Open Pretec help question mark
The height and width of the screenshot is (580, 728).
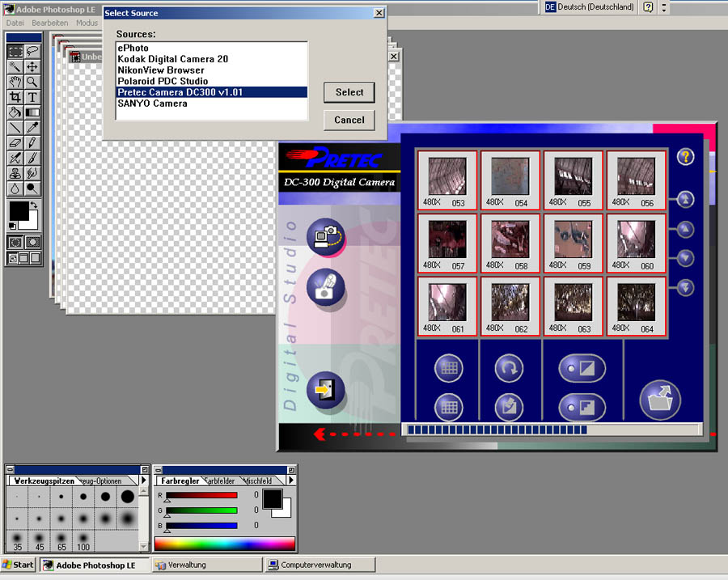click(685, 157)
